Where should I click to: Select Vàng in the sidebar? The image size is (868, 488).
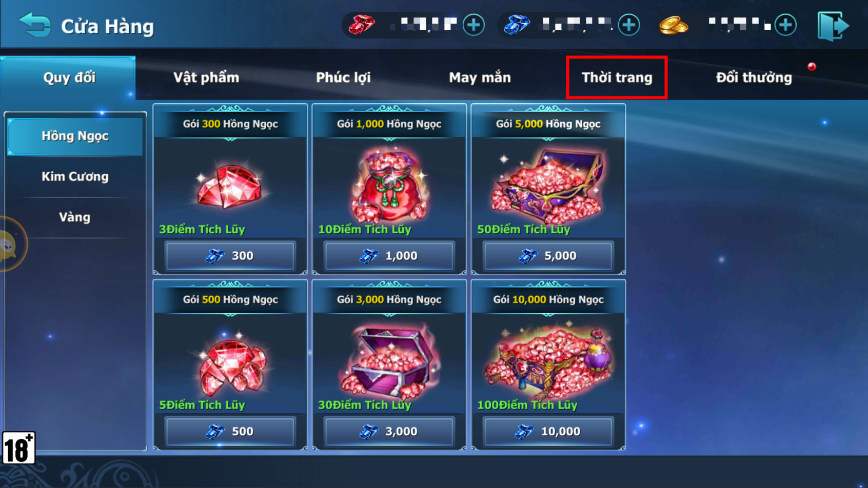point(75,217)
